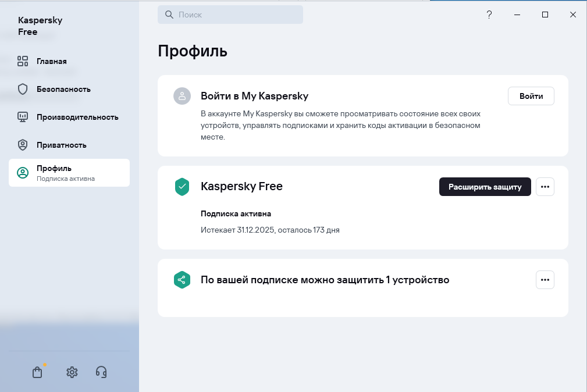Viewport: 587px width, 392px height.
Task: Click the Войти в My Kaspersky heading
Action: coord(254,96)
